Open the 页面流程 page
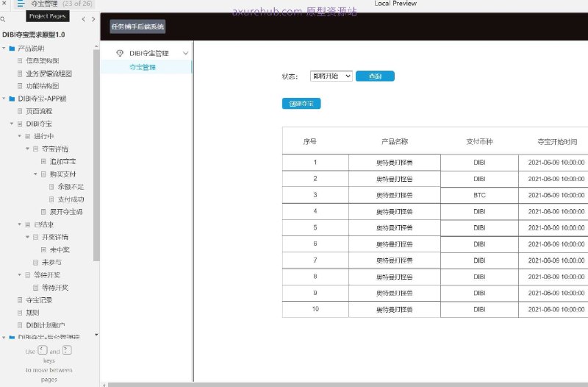The image size is (588, 387). (x=39, y=111)
